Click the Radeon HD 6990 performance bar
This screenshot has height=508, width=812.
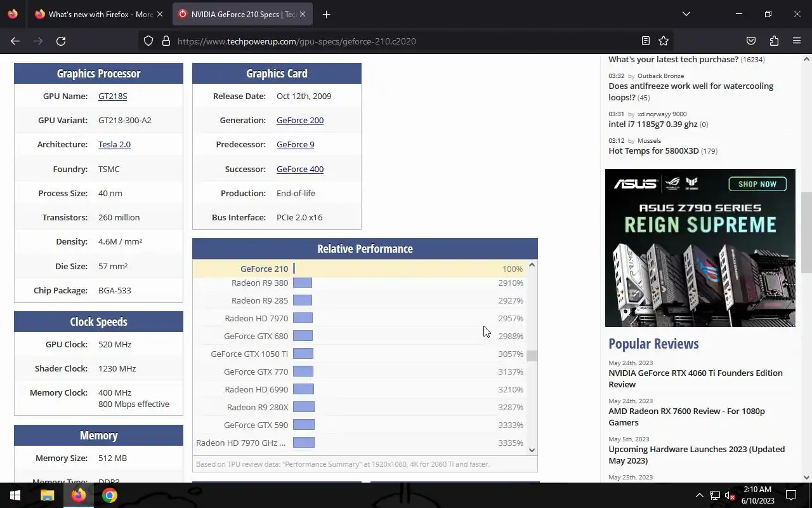(303, 389)
